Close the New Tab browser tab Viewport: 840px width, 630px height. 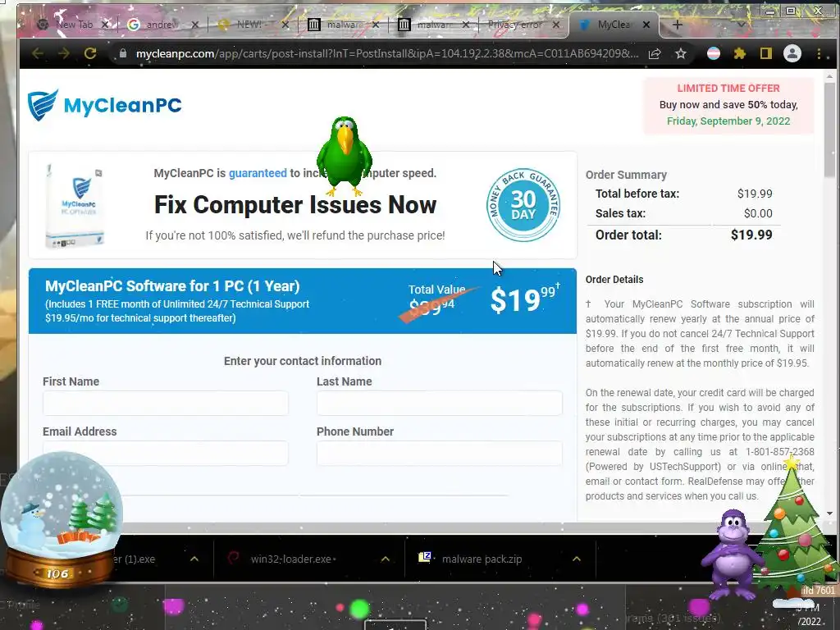coord(106,24)
